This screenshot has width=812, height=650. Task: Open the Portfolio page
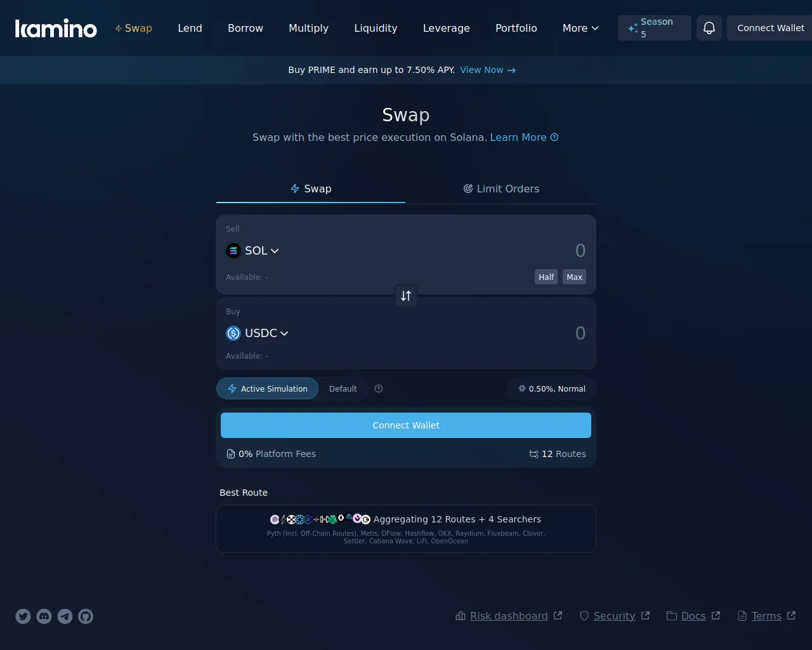pyautogui.click(x=516, y=28)
